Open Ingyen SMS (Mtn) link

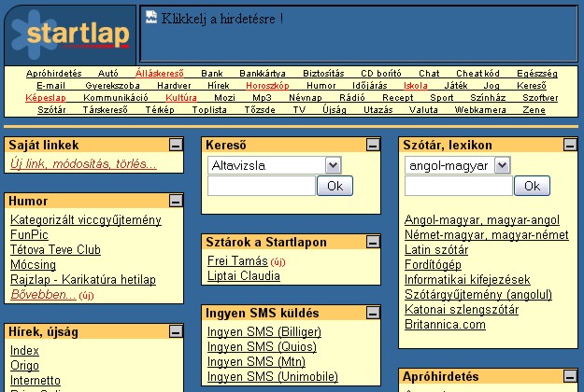pos(256,361)
